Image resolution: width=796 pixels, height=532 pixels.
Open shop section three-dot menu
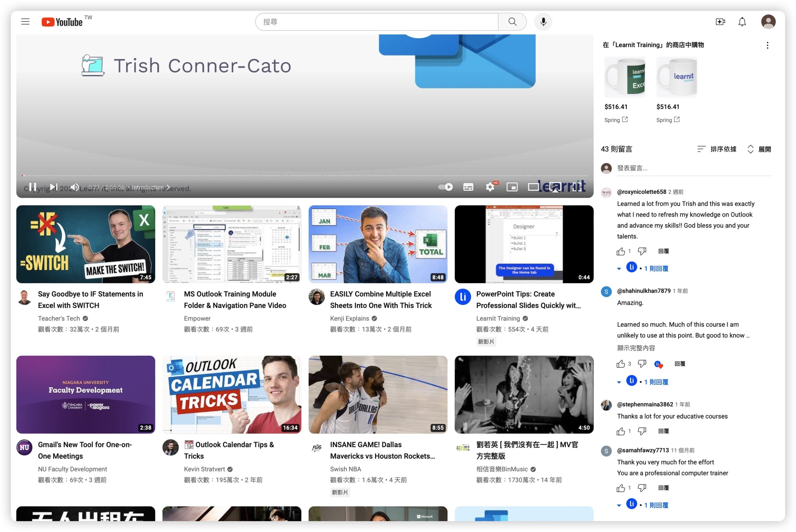(x=767, y=45)
